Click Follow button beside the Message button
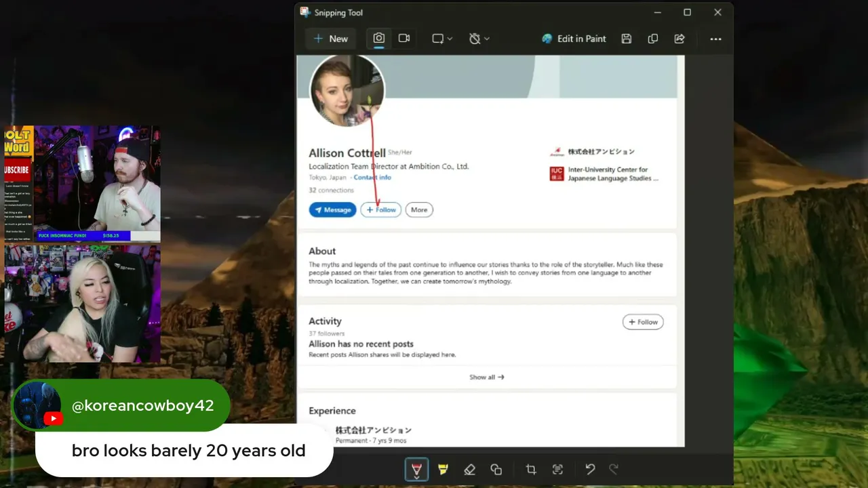This screenshot has height=488, width=868. [381, 210]
